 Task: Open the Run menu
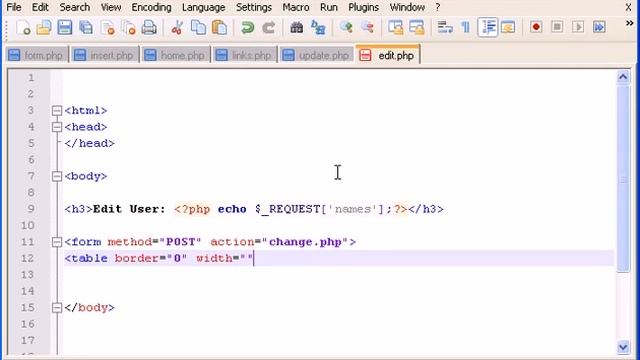(329, 7)
